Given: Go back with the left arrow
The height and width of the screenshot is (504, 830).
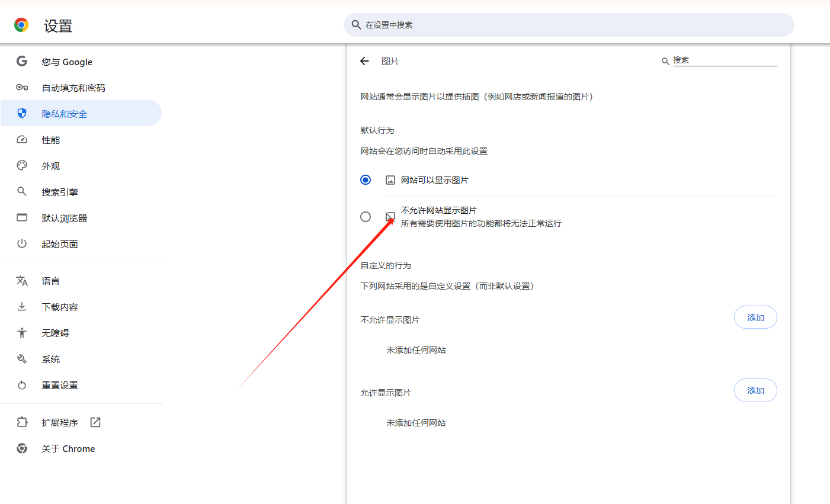Looking at the screenshot, I should (364, 61).
